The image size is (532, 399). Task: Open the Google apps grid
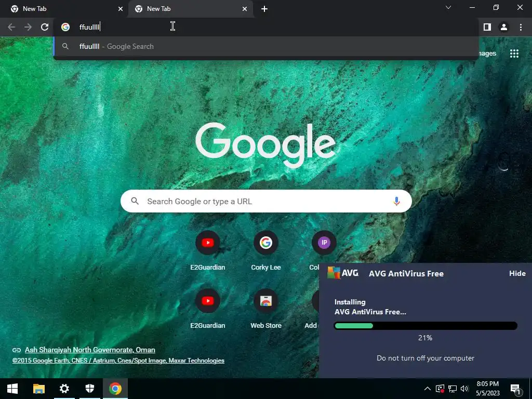(x=514, y=54)
